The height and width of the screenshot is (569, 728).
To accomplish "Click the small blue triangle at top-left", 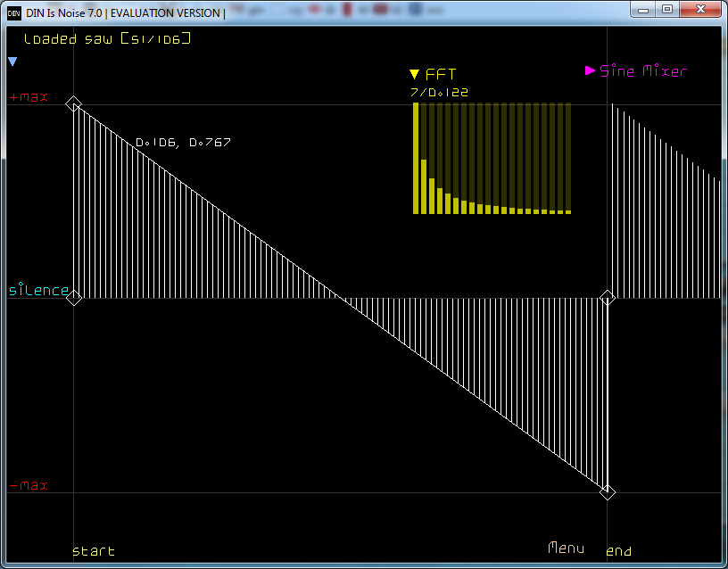I will coord(12,62).
